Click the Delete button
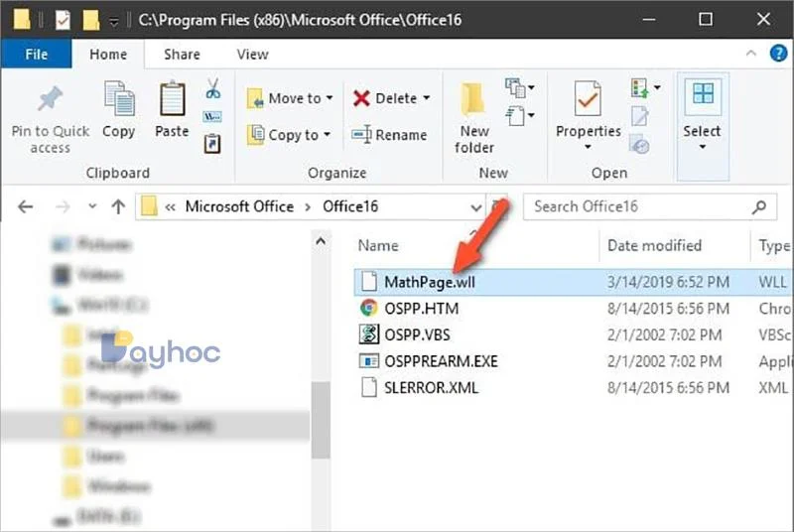The height and width of the screenshot is (532, 794). [x=385, y=98]
